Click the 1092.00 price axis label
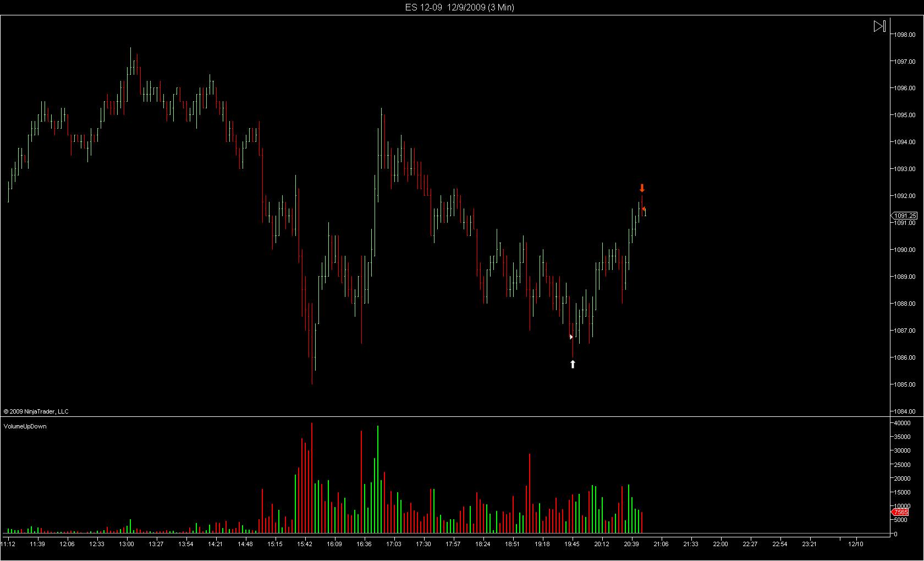924x561 pixels. pyautogui.click(x=905, y=196)
